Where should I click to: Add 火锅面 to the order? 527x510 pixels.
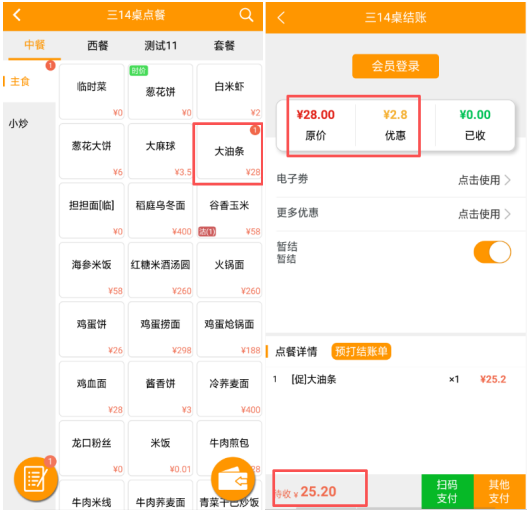click(230, 270)
